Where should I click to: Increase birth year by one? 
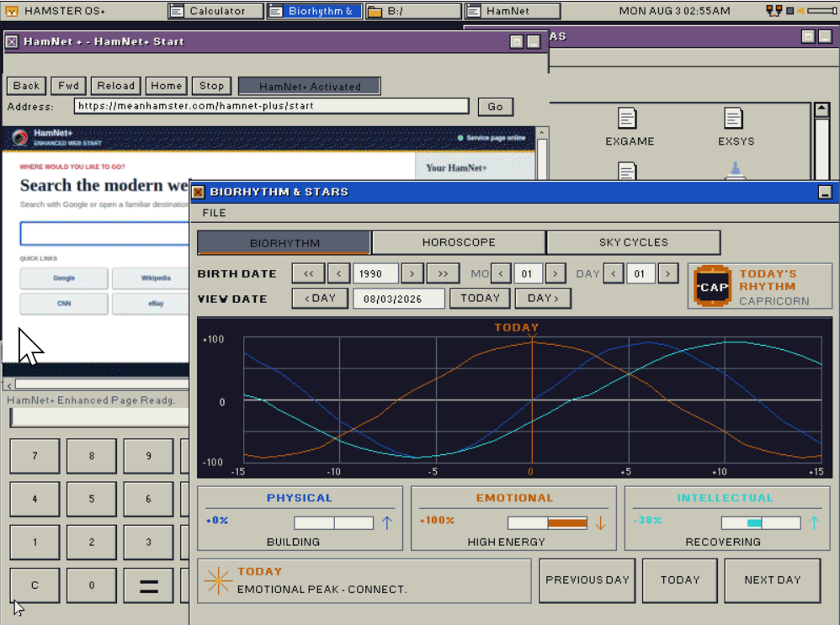pyautogui.click(x=412, y=273)
